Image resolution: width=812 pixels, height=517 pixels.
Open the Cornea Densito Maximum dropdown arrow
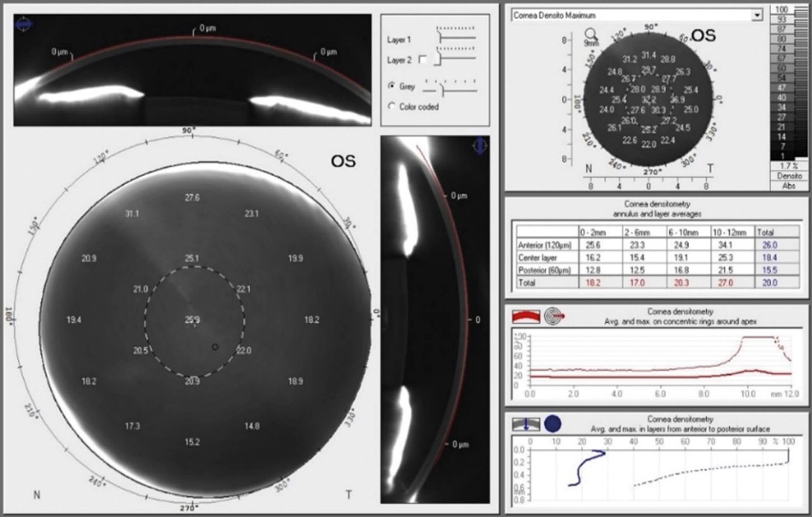click(757, 15)
